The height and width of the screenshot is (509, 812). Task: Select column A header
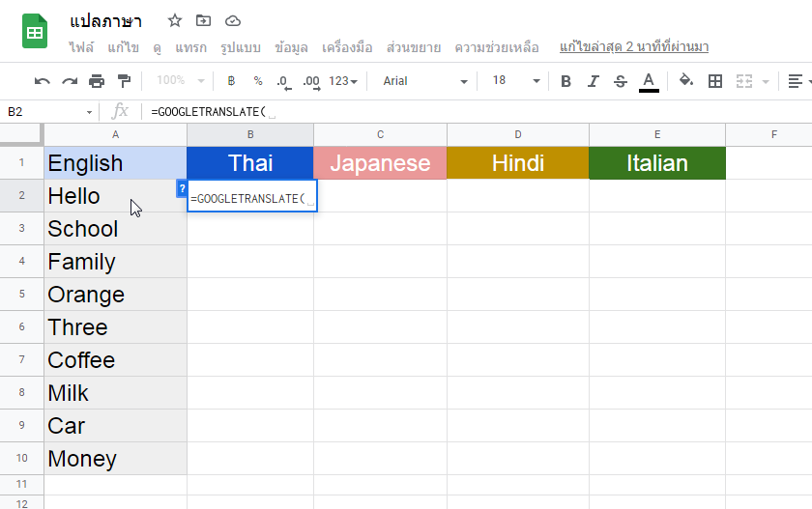115,134
